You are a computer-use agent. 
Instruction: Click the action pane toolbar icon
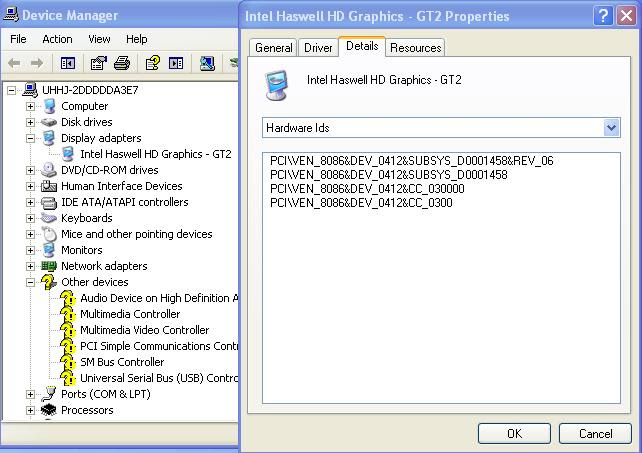click(176, 63)
